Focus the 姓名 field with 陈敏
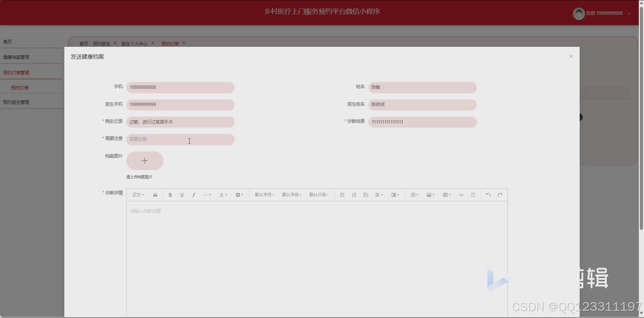This screenshot has height=318, width=644. click(x=422, y=87)
